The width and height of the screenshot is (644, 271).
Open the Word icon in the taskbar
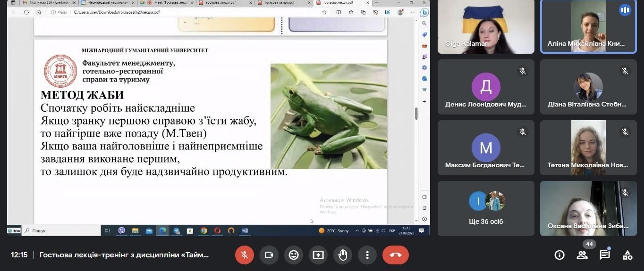[245, 230]
